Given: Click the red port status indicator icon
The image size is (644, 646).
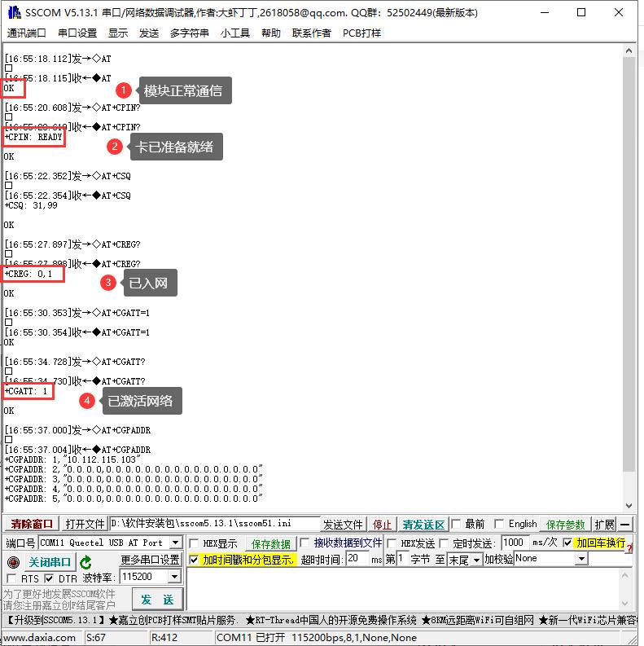Looking at the screenshot, I should click(14, 562).
